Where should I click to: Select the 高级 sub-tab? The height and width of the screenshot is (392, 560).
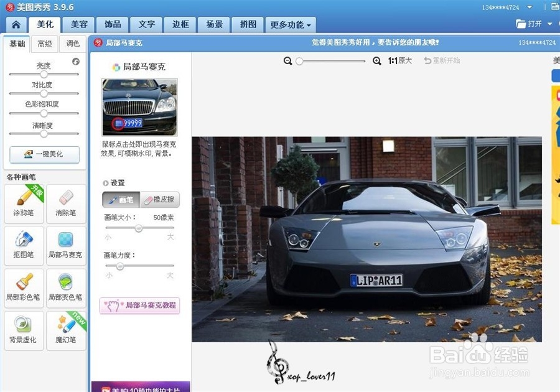click(45, 44)
